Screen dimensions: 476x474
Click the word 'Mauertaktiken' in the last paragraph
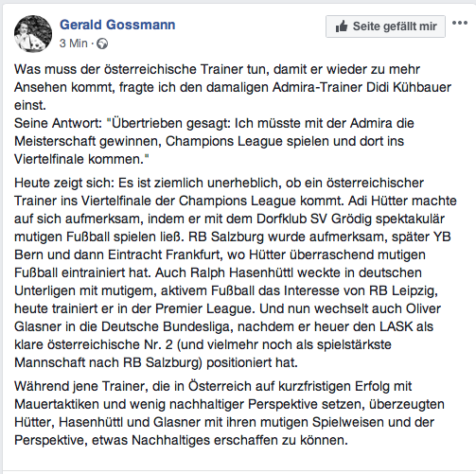coord(57,404)
